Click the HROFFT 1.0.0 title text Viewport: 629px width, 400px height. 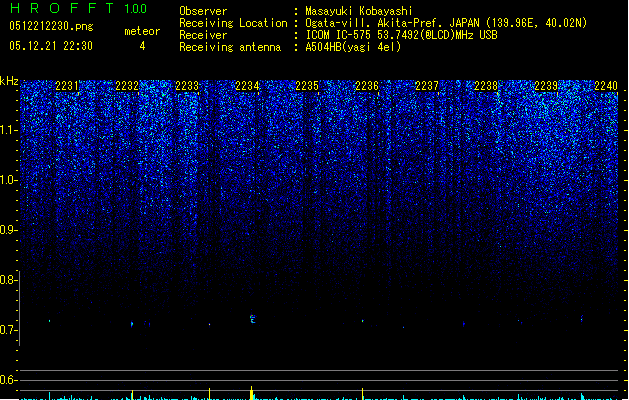tap(79, 8)
